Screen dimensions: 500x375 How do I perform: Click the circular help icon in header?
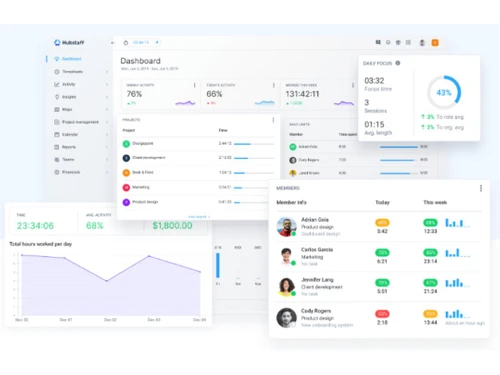388,42
